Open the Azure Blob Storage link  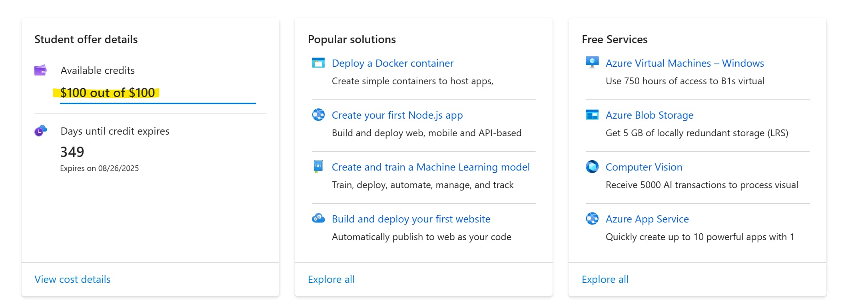tap(649, 115)
